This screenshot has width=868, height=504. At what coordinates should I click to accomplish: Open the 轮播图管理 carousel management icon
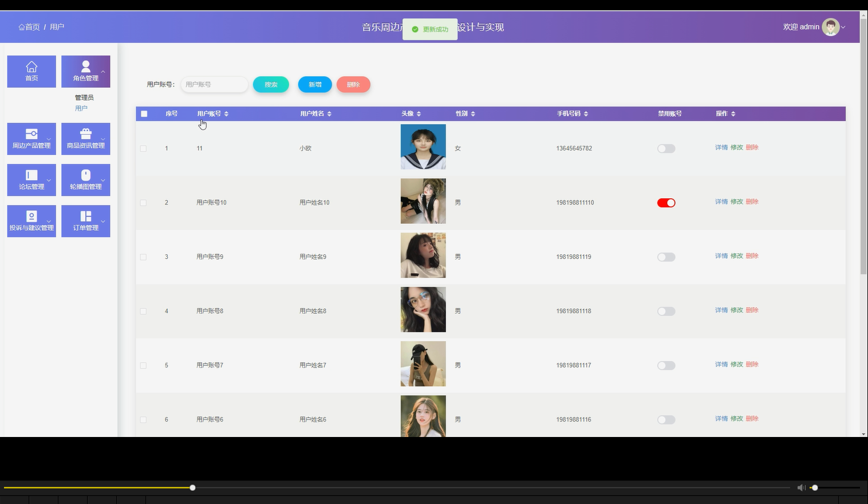click(x=85, y=180)
